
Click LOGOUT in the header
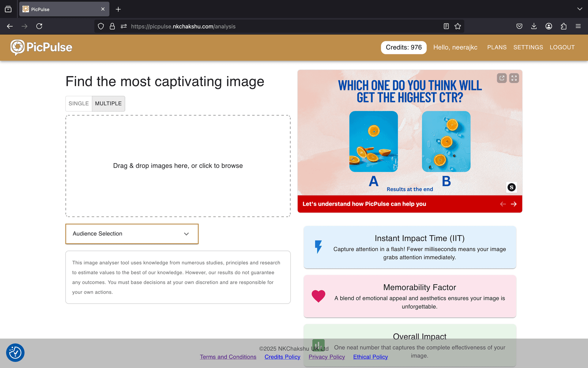(x=562, y=47)
